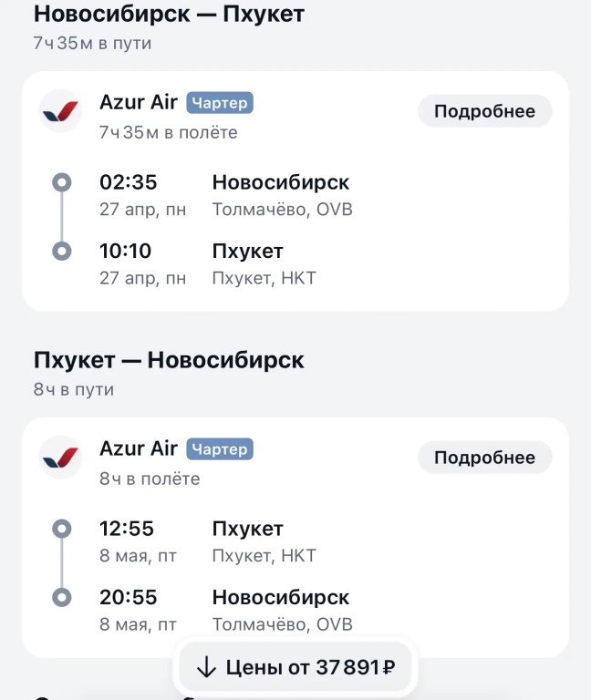Click departure dot for 12:55 Phuket
This screenshot has width=591, height=700.
62,529
